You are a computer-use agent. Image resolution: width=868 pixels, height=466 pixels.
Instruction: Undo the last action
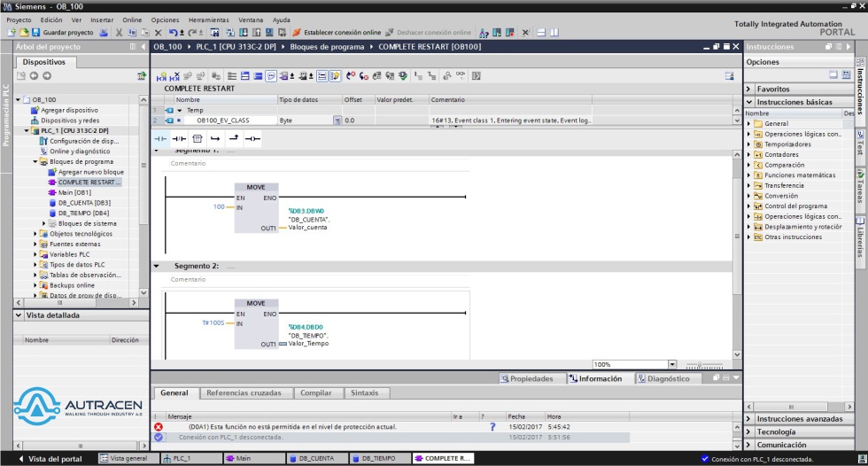coord(174,33)
